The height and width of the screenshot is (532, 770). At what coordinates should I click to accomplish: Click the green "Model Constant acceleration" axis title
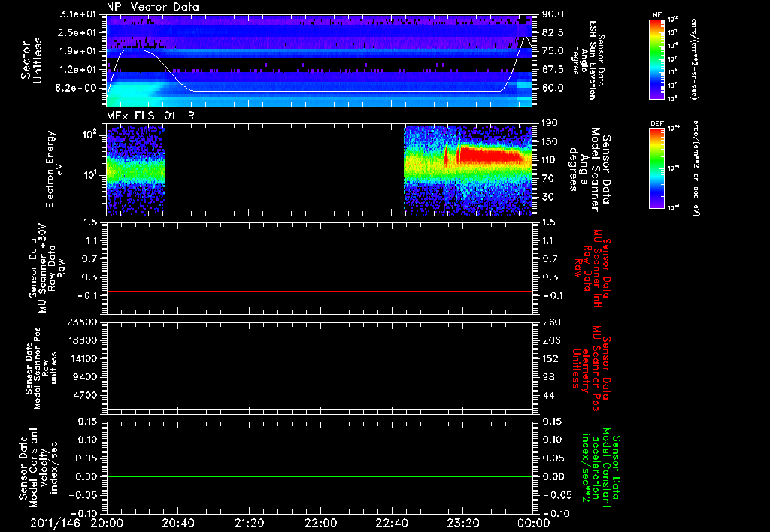point(601,467)
